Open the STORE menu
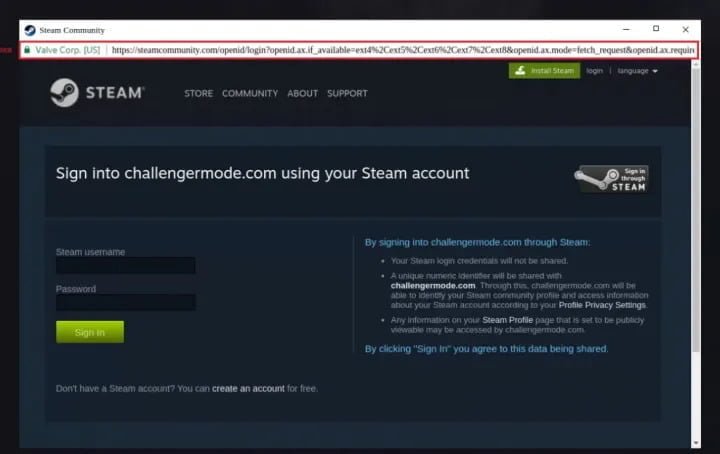 (x=198, y=93)
